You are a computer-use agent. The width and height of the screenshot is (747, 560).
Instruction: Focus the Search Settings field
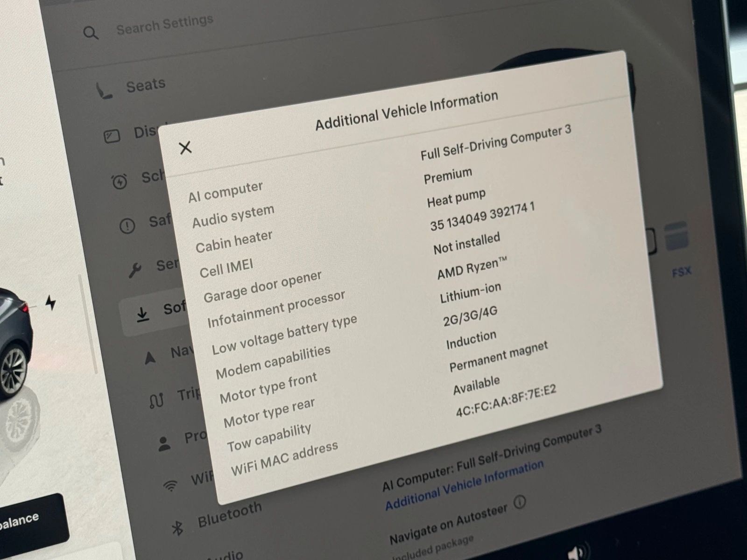(164, 25)
